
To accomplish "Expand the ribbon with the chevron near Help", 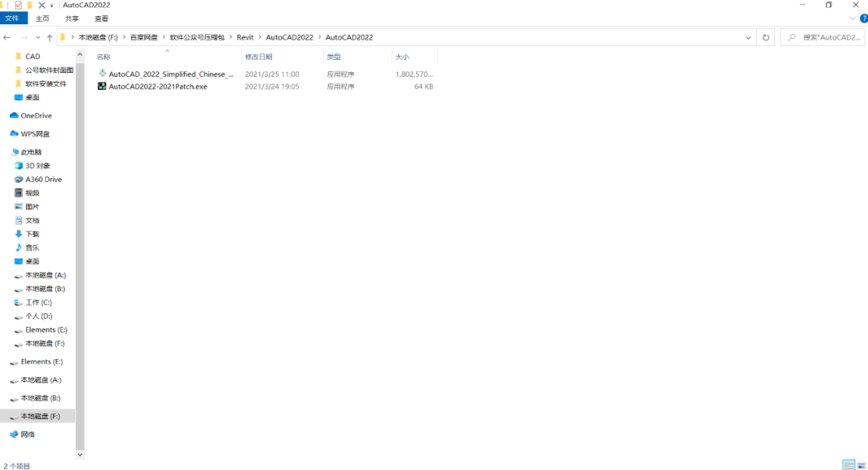I will (x=853, y=19).
